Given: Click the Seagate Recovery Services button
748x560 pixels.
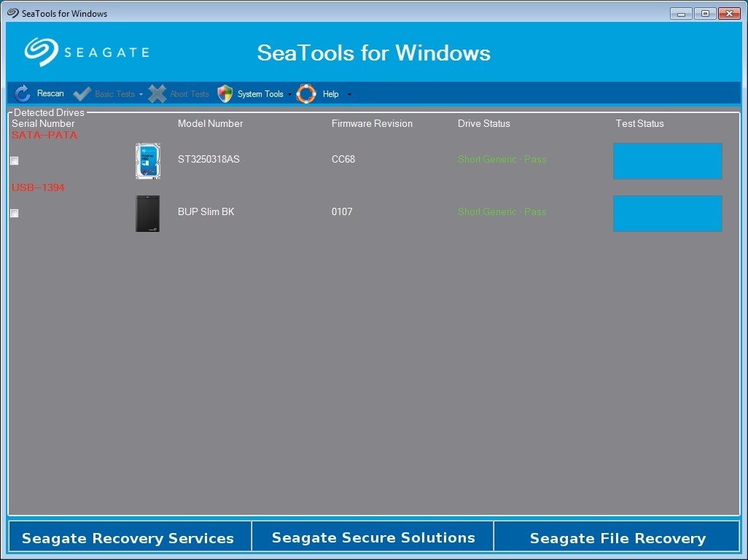Looking at the screenshot, I should 128,537.
